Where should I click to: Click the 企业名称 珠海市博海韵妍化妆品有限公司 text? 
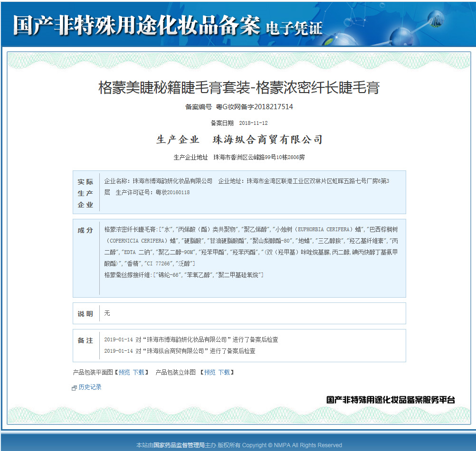tap(158, 181)
